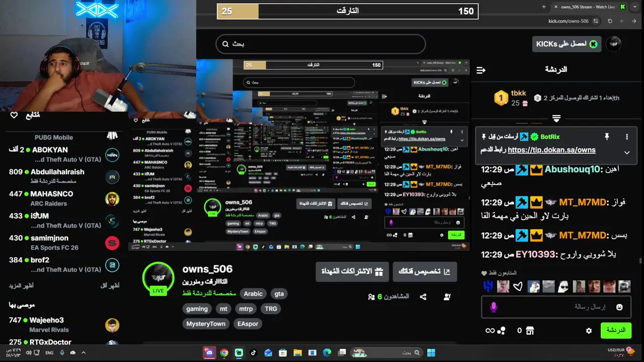This screenshot has width=644, height=362.
Task: Open chat settings gear icon
Action: click(x=589, y=331)
